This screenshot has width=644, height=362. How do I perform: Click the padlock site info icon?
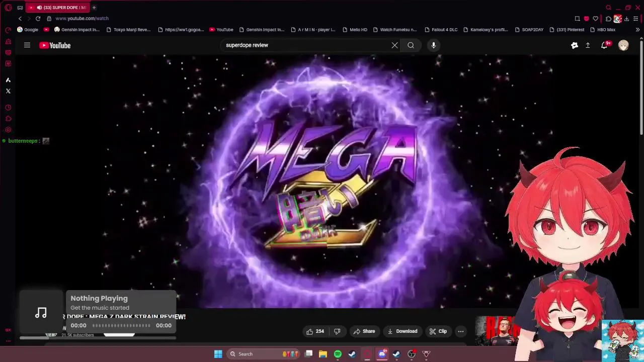click(x=49, y=19)
